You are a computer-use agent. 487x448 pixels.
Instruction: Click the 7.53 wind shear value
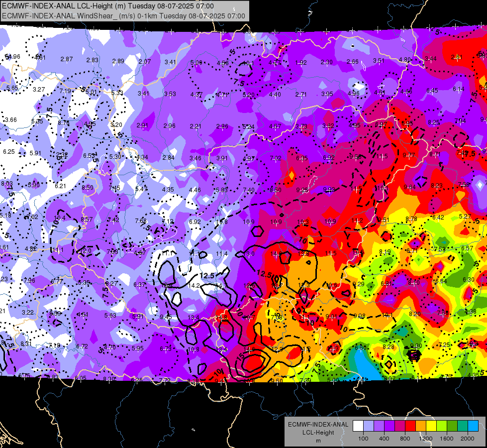(x=440, y=249)
